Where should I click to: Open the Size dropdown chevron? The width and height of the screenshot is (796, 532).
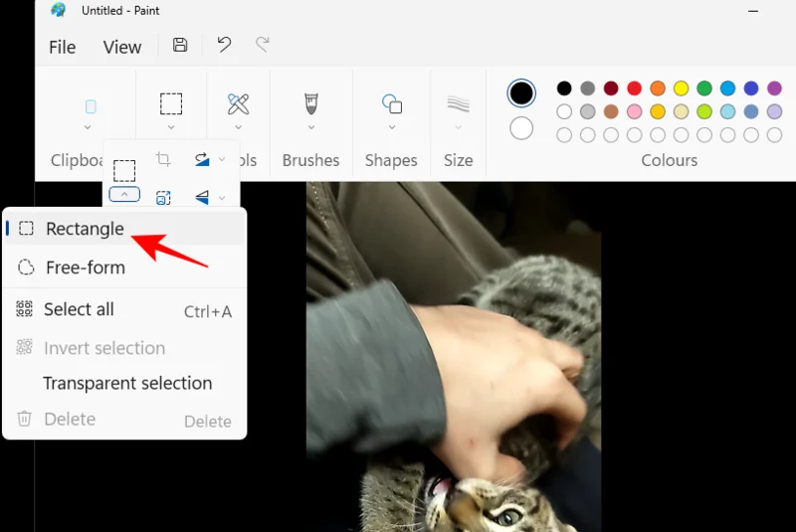click(458, 127)
